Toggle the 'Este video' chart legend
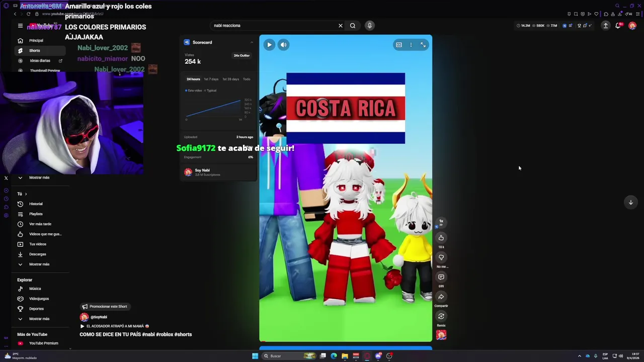 coord(194,90)
